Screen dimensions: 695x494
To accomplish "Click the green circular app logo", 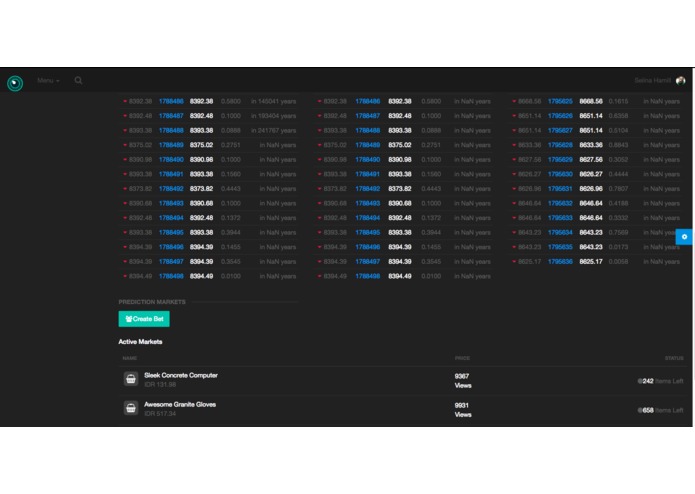I will pos(15,83).
